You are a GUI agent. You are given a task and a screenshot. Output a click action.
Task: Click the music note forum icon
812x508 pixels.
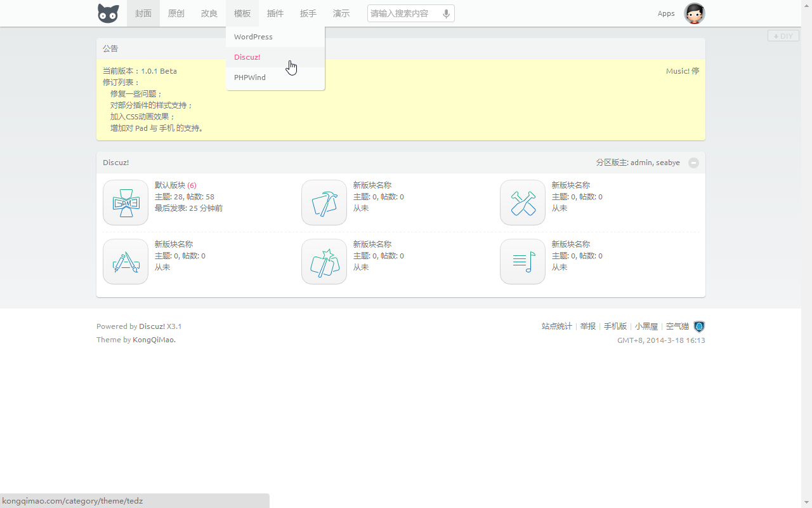[x=523, y=262]
